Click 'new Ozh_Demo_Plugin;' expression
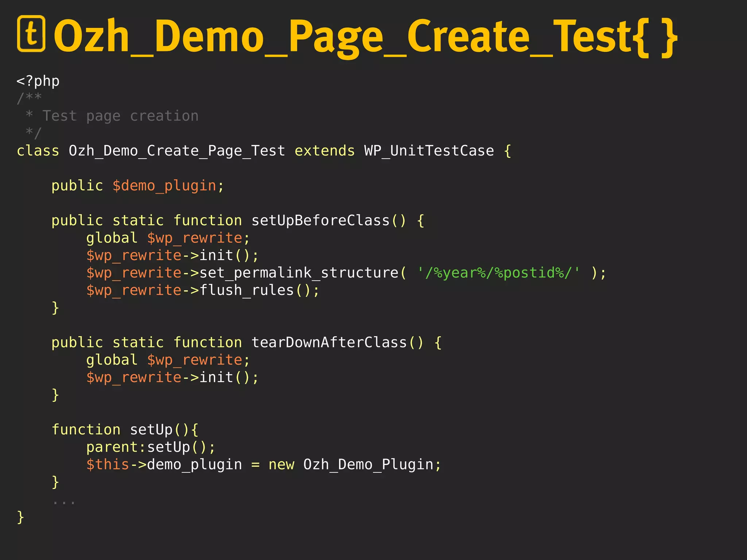This screenshot has width=747, height=560. click(x=355, y=465)
